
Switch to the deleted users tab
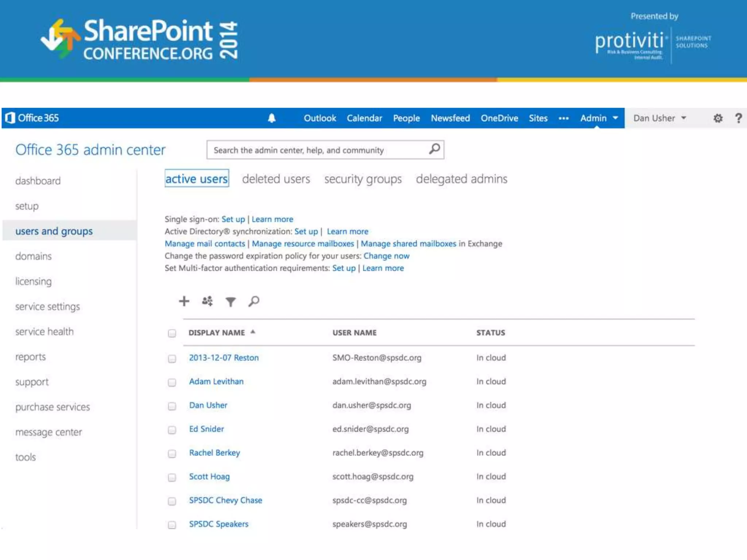[x=276, y=179]
